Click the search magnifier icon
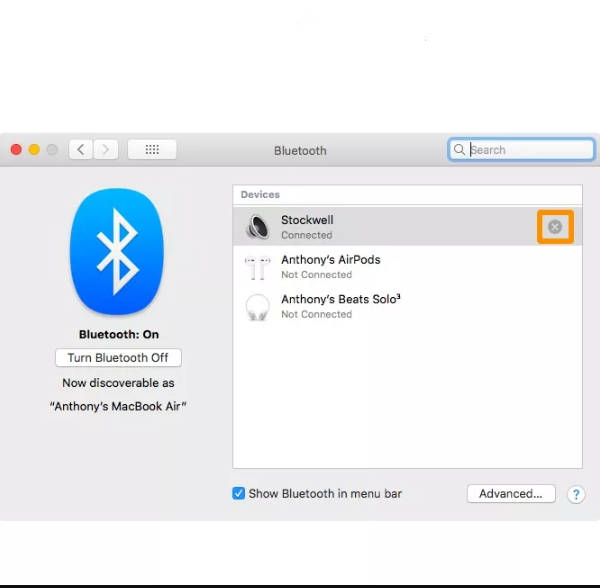600x588 pixels. [459, 150]
